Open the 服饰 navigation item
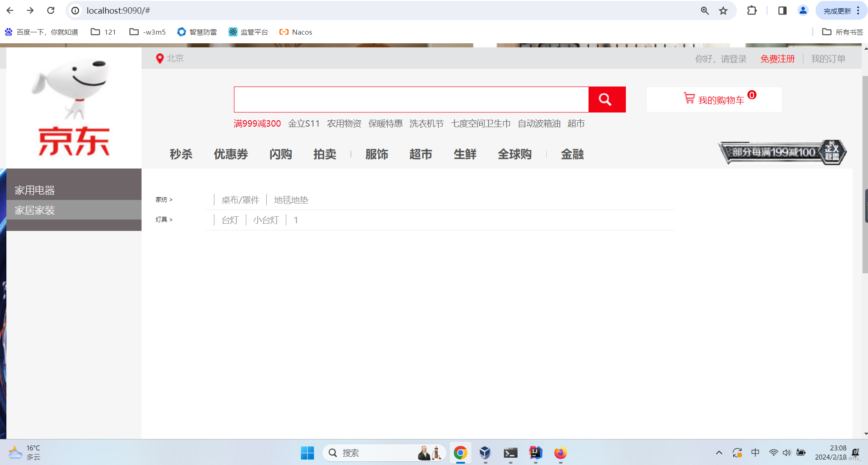The width and height of the screenshot is (868, 465). coord(377,154)
